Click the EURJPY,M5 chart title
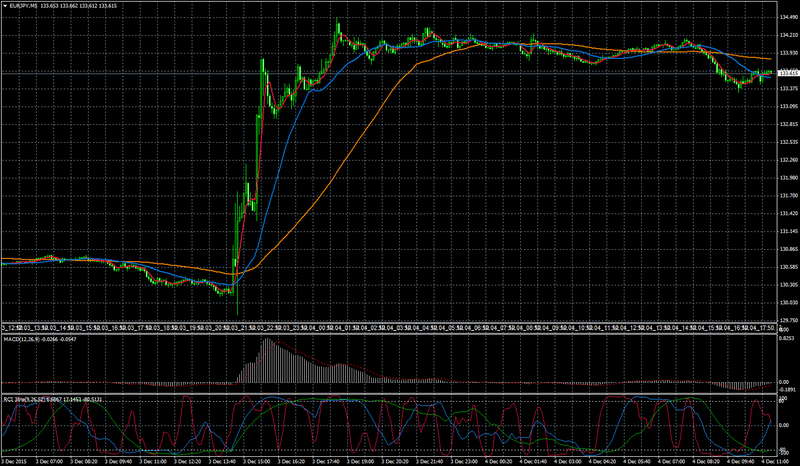This screenshot has height=466, width=800. click(23, 6)
